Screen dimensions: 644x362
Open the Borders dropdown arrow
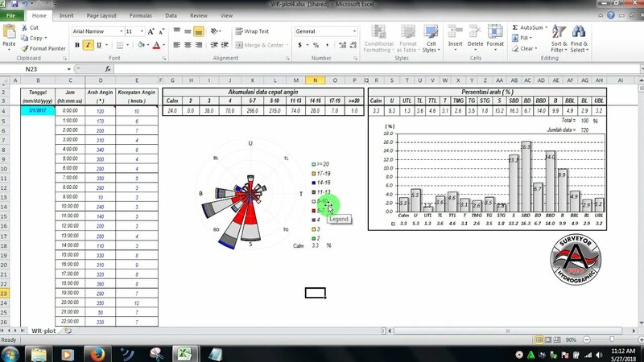tap(128, 45)
